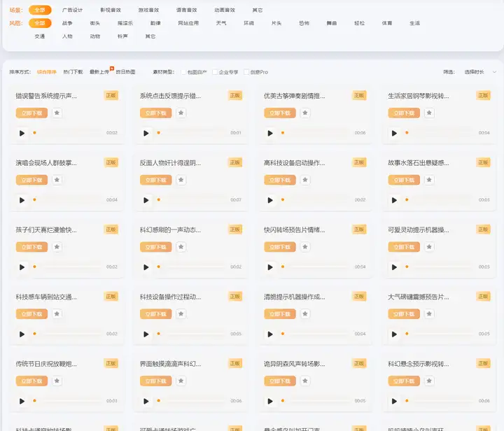Select the 广告设计 scene filter
The height and width of the screenshot is (431, 504).
[x=72, y=10]
